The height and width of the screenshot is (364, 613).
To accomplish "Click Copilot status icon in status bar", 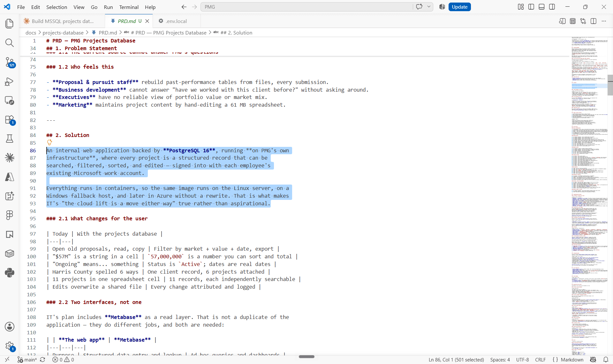I will (x=593, y=360).
